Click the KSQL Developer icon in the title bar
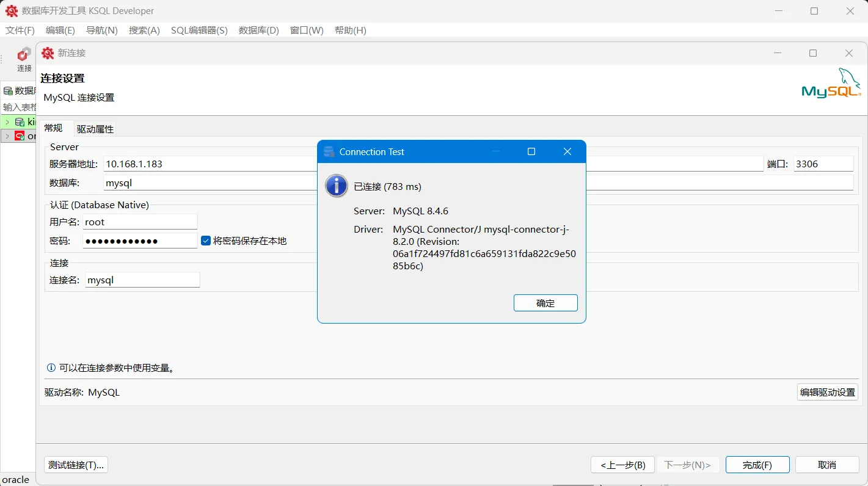This screenshot has width=868, height=486. point(10,10)
